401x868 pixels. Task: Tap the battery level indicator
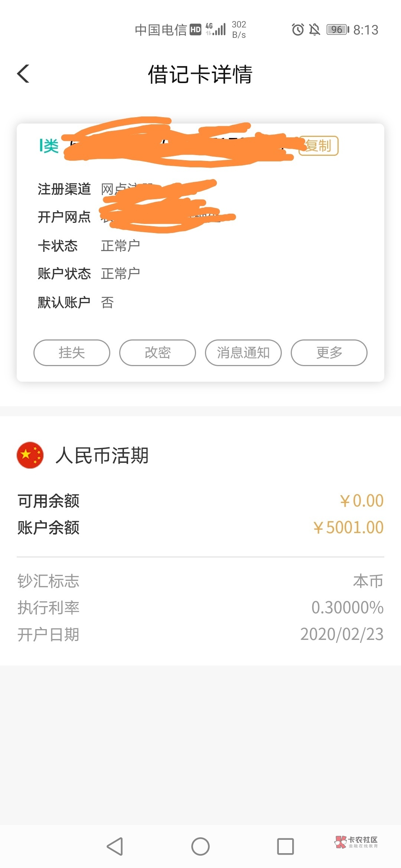point(338,30)
